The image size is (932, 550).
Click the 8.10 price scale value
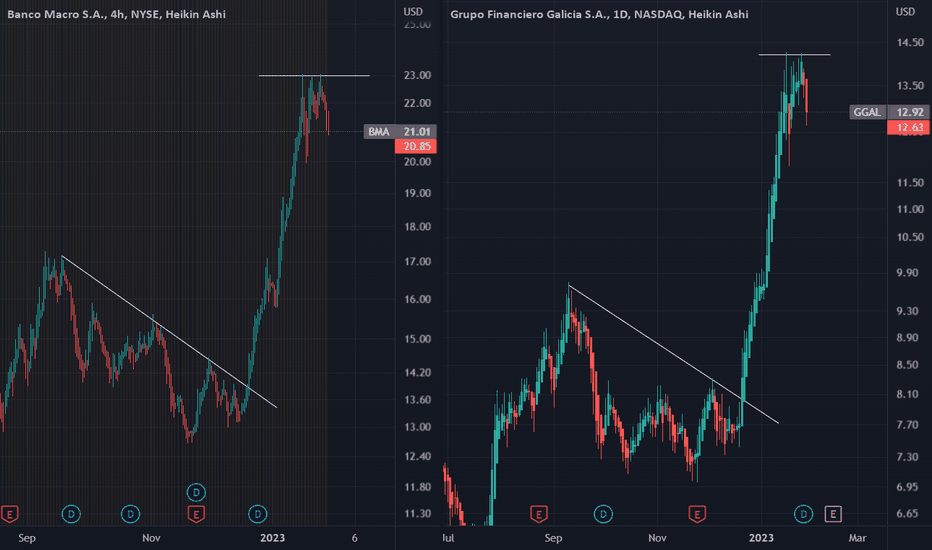[x=908, y=394]
